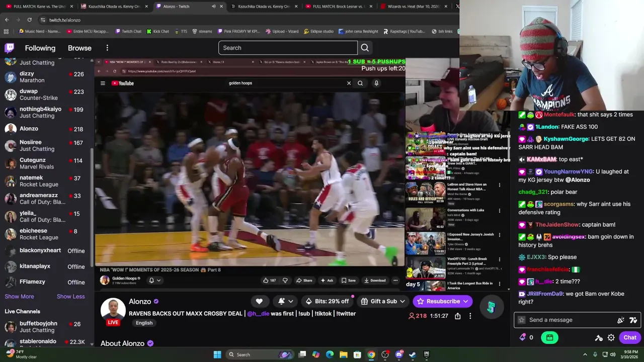Screen dimensions: 644x362
Task: Click the bits cheer icon in chat input
Action: (x=621, y=320)
